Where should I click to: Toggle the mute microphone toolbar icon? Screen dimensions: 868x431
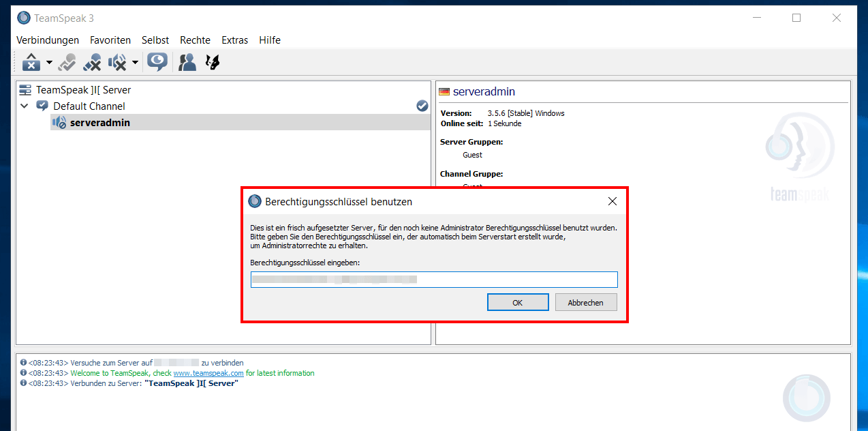pyautogui.click(x=92, y=63)
